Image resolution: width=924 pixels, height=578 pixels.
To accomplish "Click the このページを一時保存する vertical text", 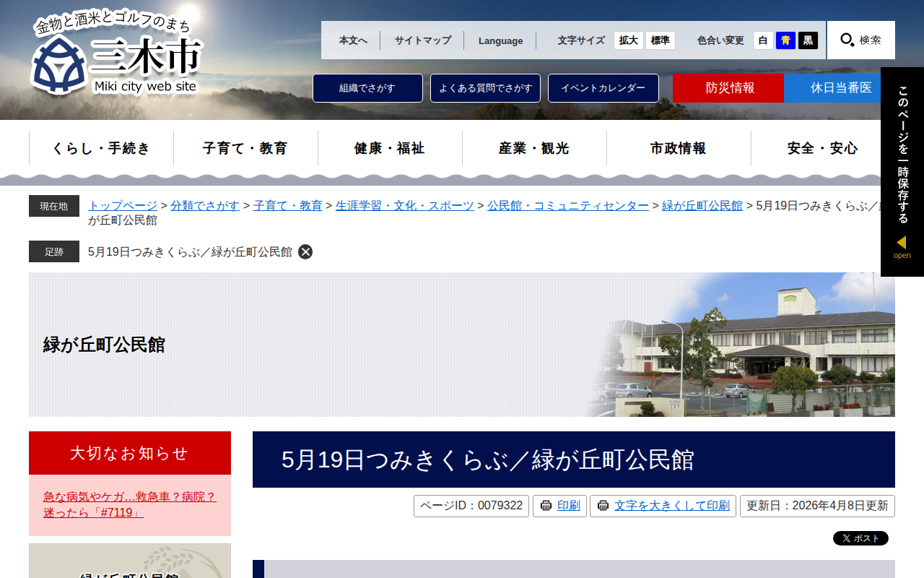I will [x=902, y=155].
